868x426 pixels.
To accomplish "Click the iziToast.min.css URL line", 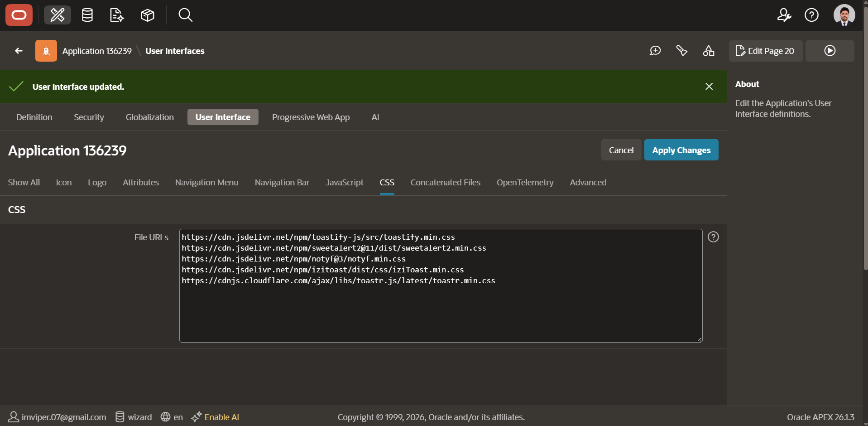I will (323, 270).
